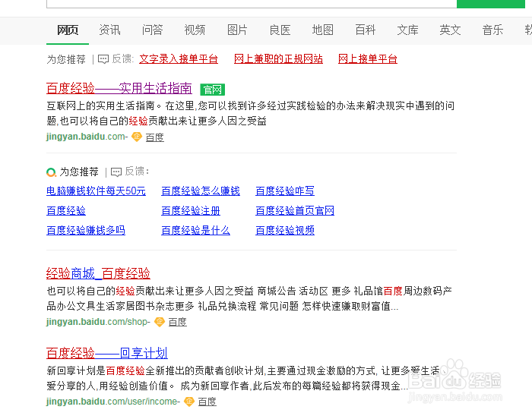532x416 pixels.
Task: Click the green 官网 badge
Action: (x=212, y=90)
